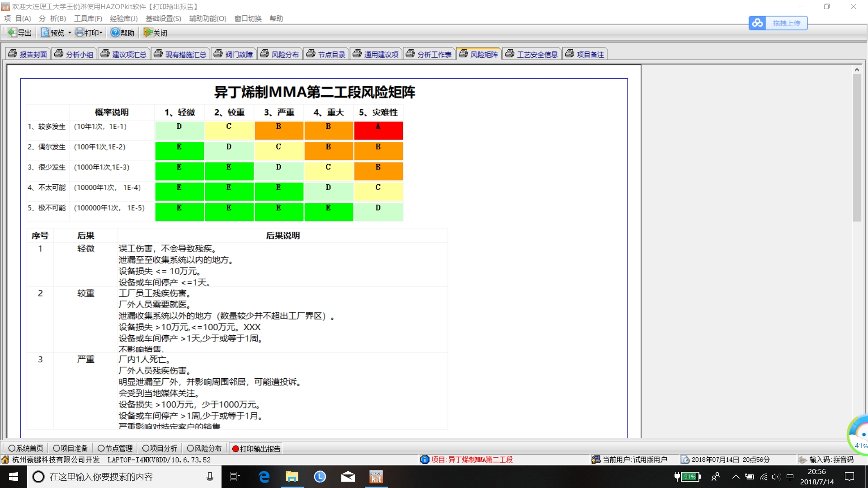
Task: Show hidden system tray icons chevron
Action: coord(736,477)
